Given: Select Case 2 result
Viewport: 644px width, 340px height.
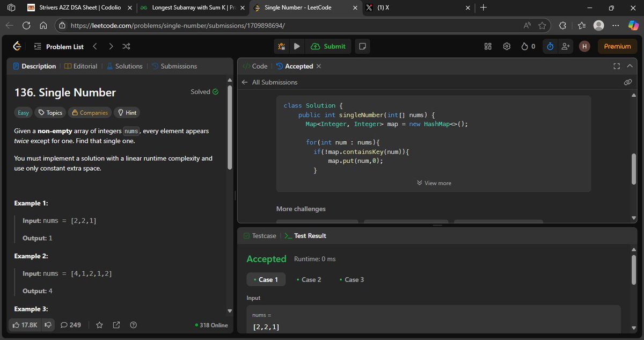Looking at the screenshot, I should 309,279.
